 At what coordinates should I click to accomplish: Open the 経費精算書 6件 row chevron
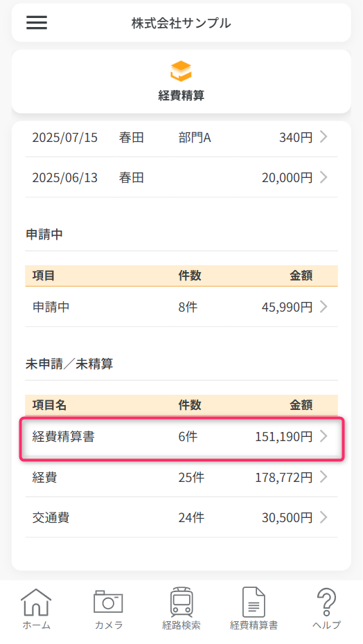click(324, 436)
